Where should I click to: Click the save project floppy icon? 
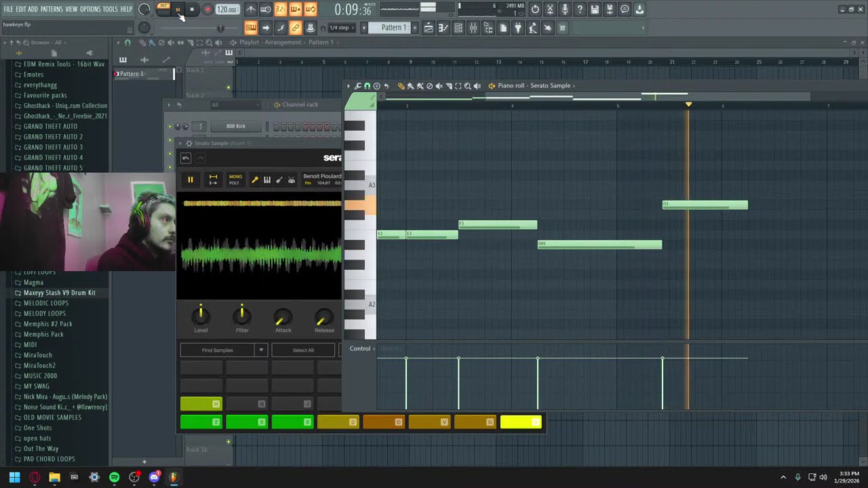click(595, 9)
